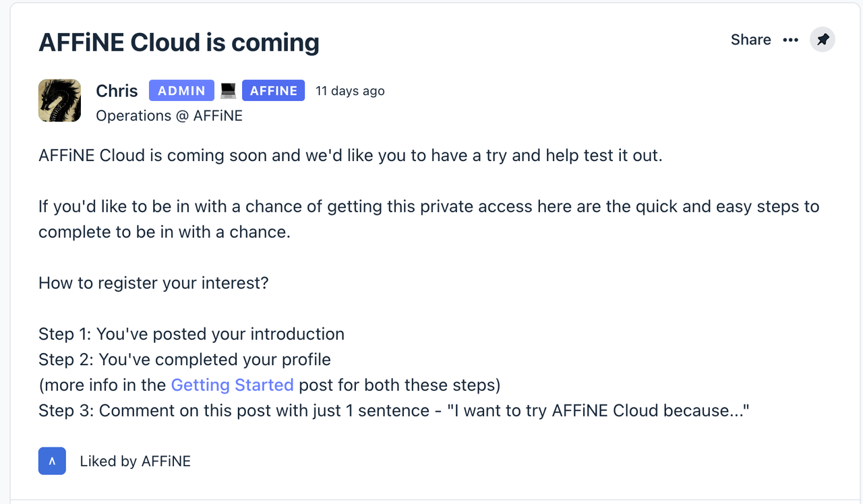Viewport: 863px width, 504px height.
Task: Click the 11 days ago timestamp
Action: (x=350, y=91)
